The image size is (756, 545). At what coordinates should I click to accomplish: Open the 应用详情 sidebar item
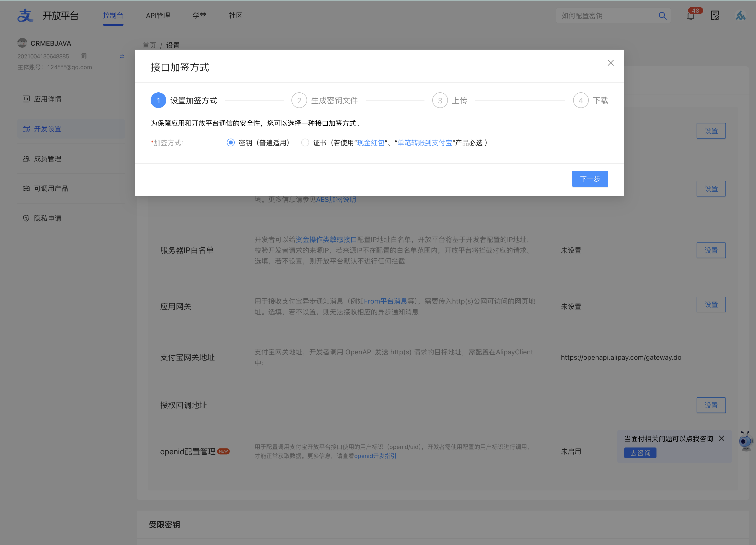48,99
